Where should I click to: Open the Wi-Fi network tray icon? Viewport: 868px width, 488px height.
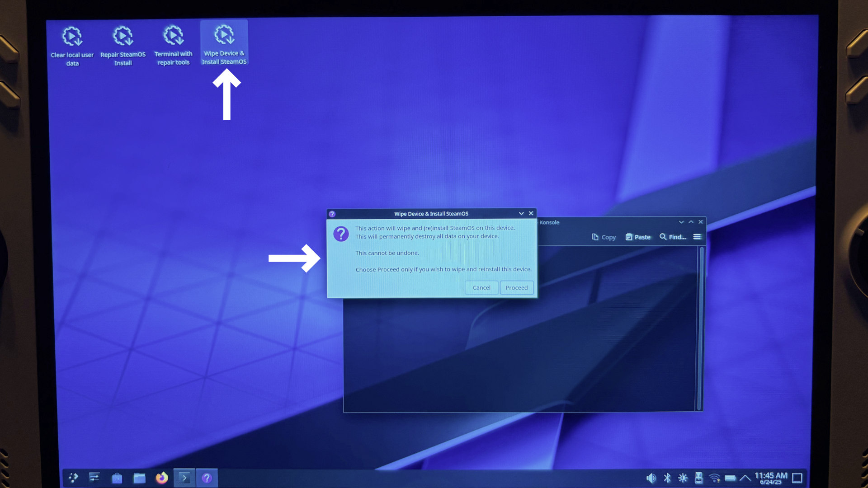click(x=714, y=478)
